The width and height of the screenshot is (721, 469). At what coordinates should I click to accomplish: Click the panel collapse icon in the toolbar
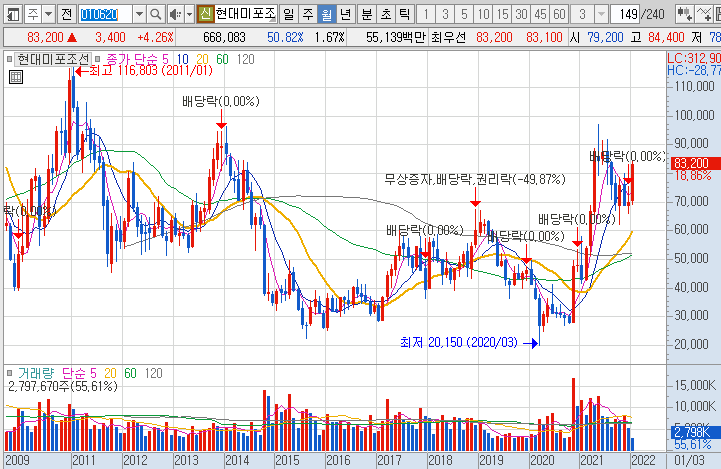tap(12, 14)
